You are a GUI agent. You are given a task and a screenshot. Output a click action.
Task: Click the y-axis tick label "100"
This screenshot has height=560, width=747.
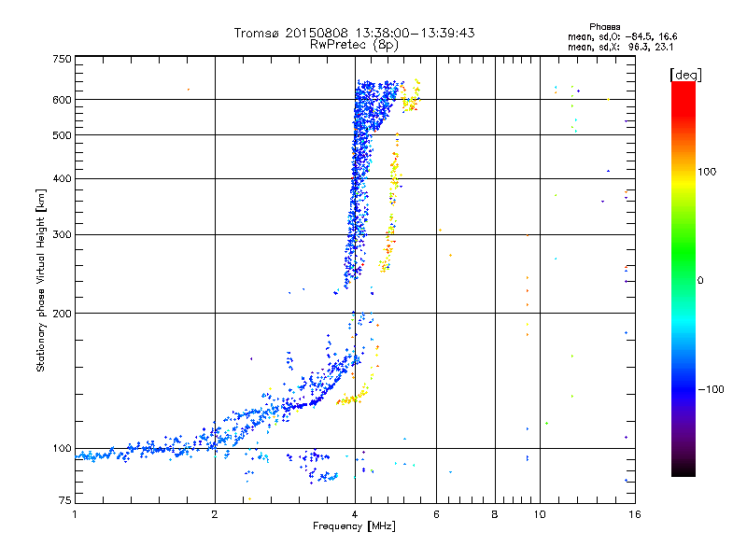pyautogui.click(x=62, y=449)
